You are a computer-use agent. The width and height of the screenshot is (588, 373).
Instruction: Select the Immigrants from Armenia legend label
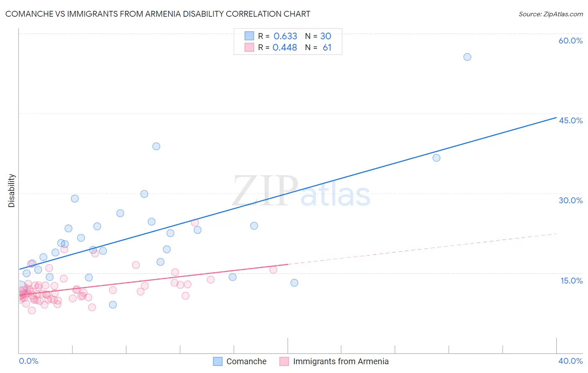tap(341, 361)
